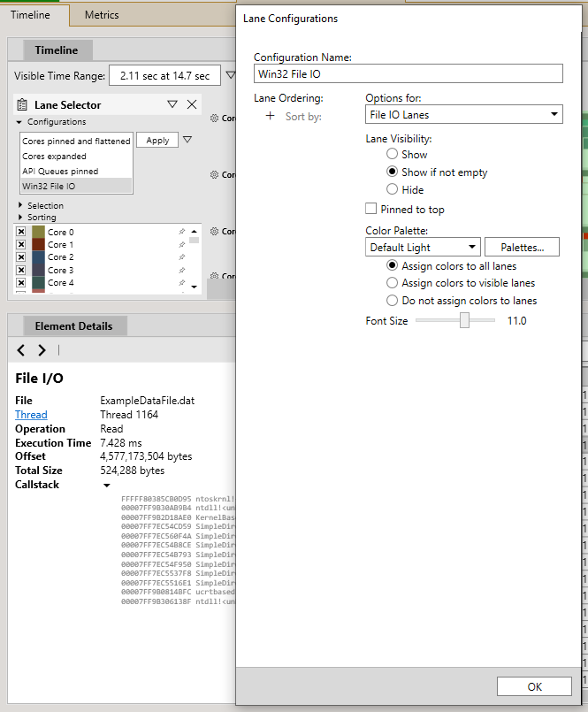
Task: Select Assign colors to all lanes
Action: [x=392, y=265]
